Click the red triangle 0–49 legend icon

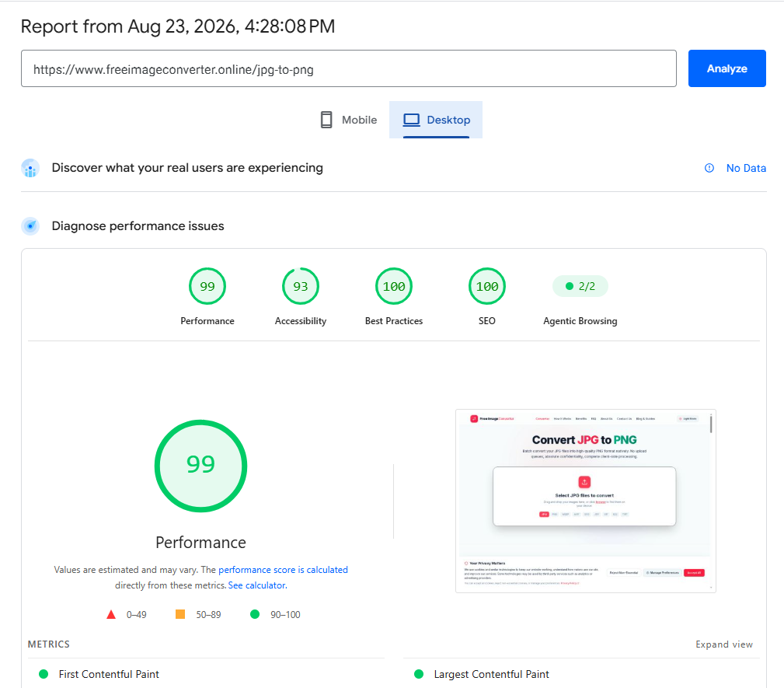(x=111, y=614)
